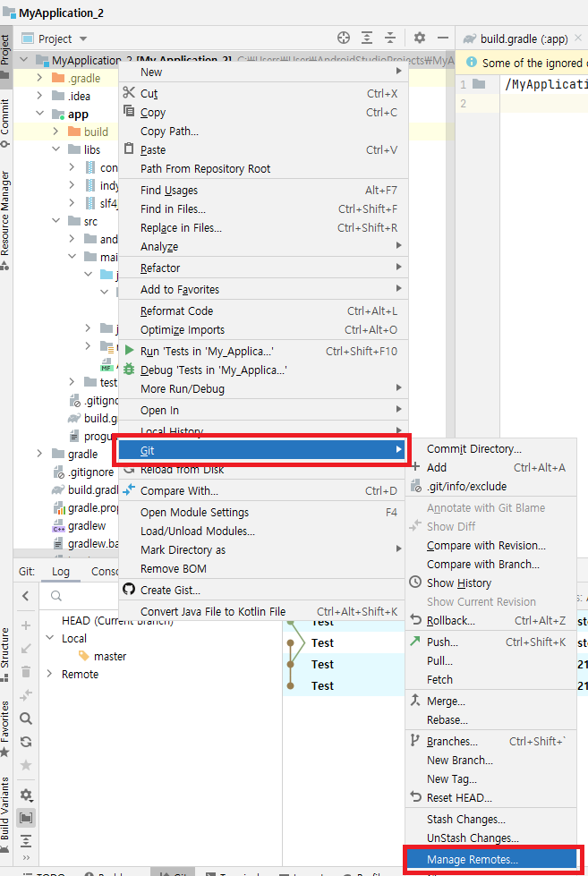The height and width of the screenshot is (876, 588).
Task: Click Create Gist... menu item
Action: click(x=263, y=590)
